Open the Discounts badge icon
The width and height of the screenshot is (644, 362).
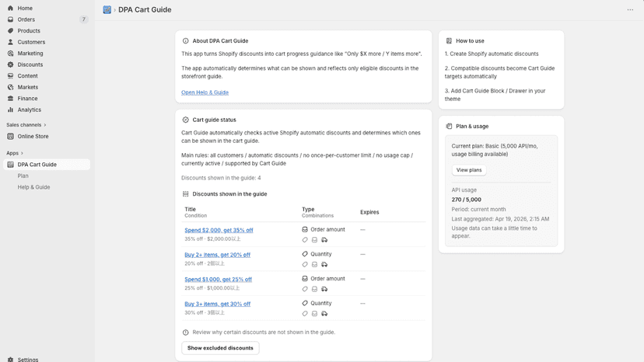click(x=10, y=64)
